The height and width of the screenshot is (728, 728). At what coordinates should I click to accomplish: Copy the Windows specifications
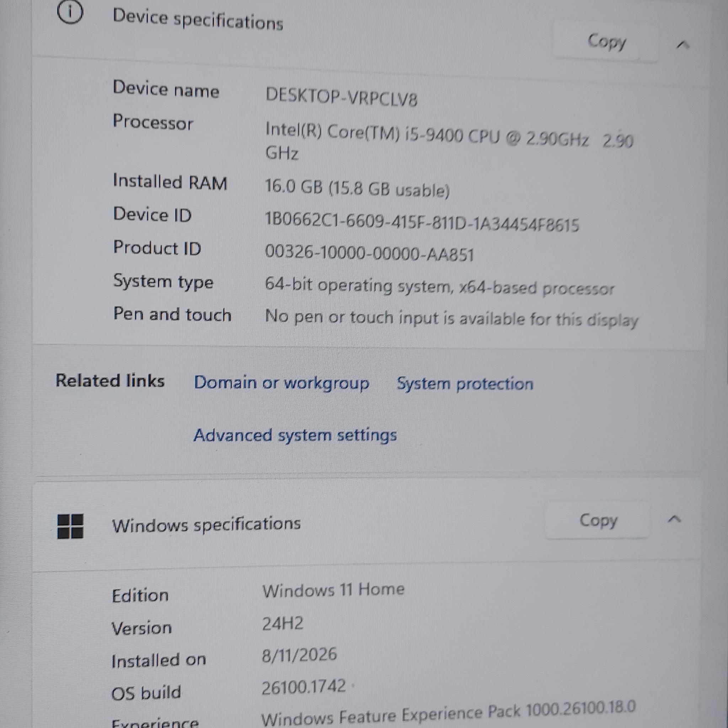(x=598, y=520)
